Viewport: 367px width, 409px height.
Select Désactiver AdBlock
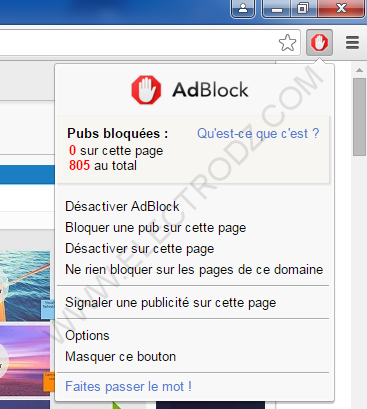tap(122, 206)
